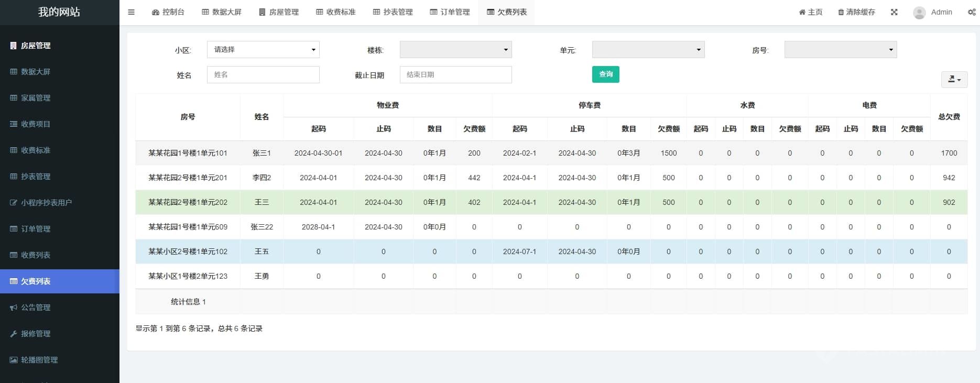
Task: Click the green 查询 button
Action: click(x=605, y=74)
